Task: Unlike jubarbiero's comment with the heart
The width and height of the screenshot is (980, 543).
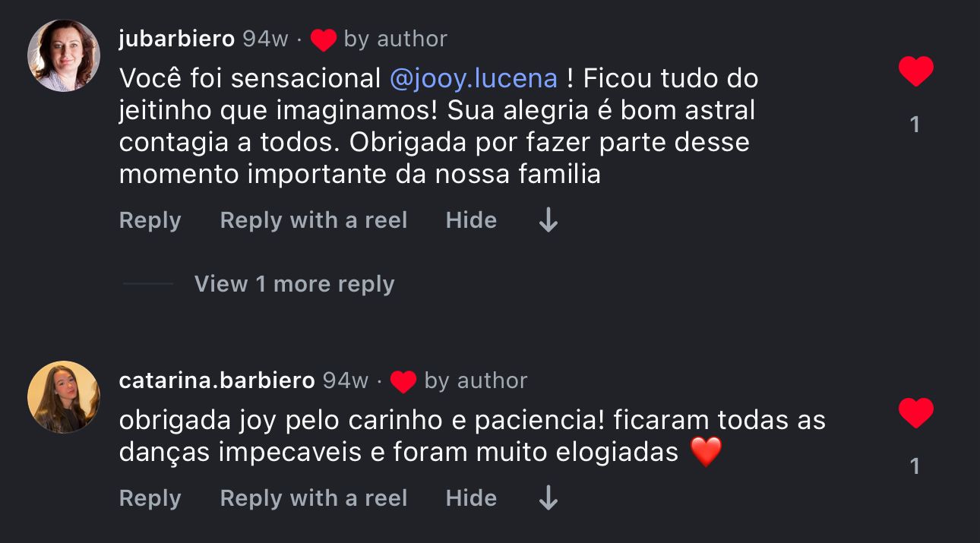Action: [x=915, y=71]
